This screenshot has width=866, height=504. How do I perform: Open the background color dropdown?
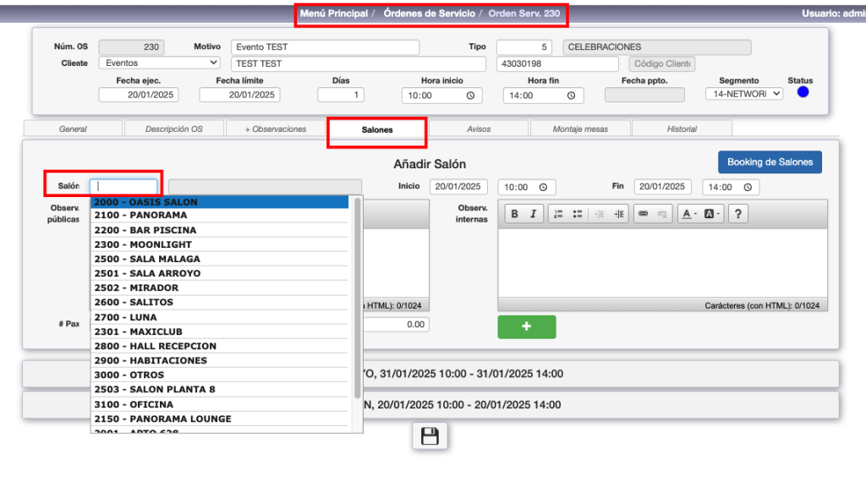click(713, 215)
